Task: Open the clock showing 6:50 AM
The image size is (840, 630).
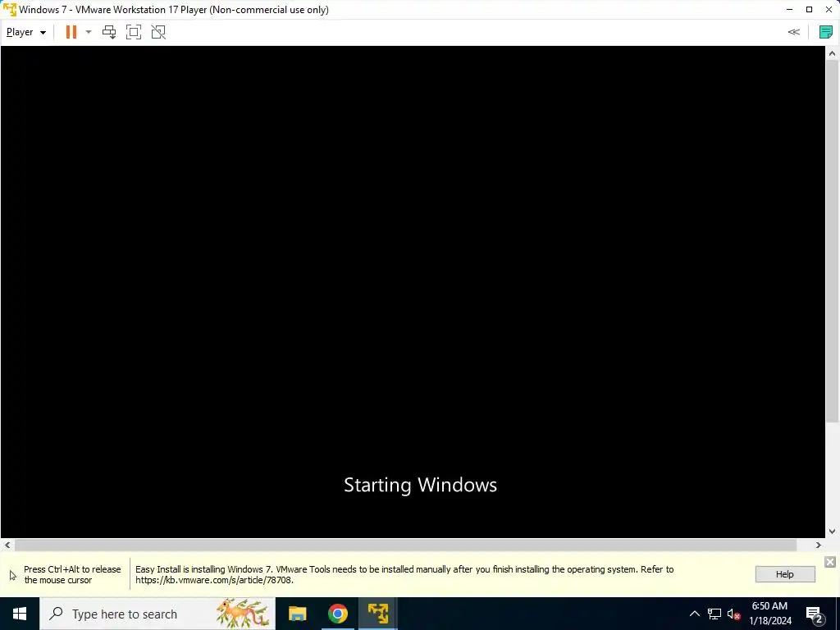Action: pos(769,614)
